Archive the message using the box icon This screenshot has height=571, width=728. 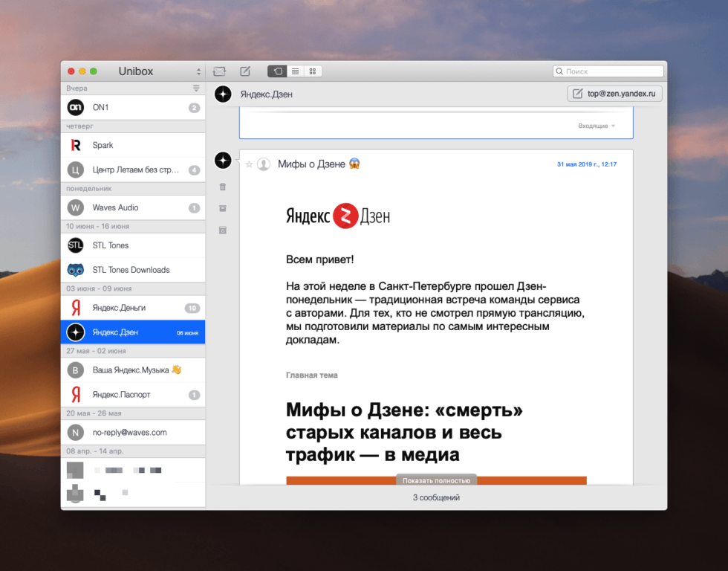click(x=223, y=208)
